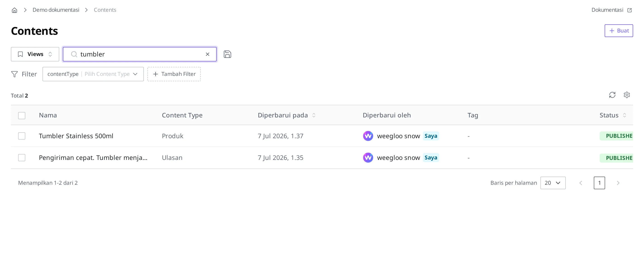Save the current view with the disk icon
The width and height of the screenshot is (644, 271).
click(x=227, y=54)
